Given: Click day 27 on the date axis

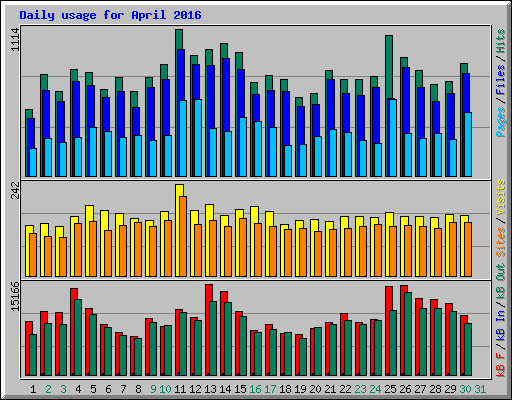Looking at the screenshot, I should tap(420, 389).
